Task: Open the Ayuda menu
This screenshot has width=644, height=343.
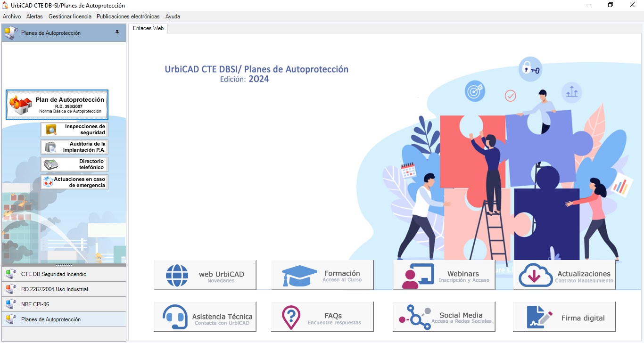Action: coord(173,16)
